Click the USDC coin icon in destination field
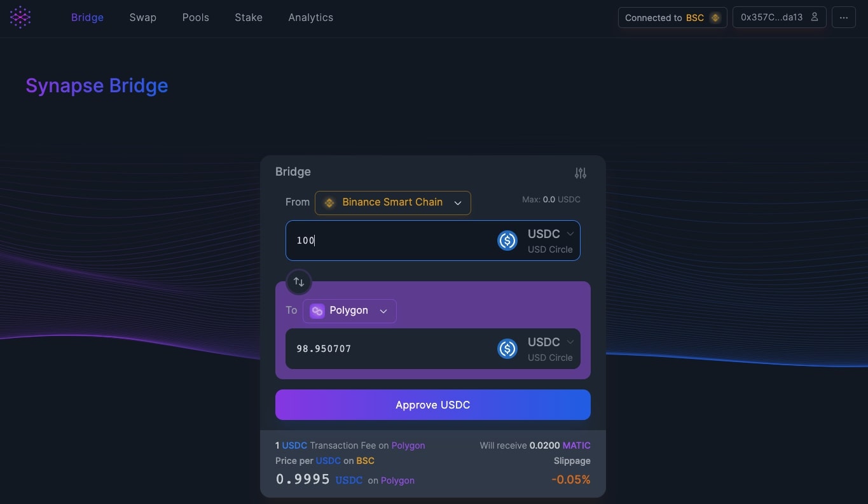The height and width of the screenshot is (504, 868). [507, 349]
